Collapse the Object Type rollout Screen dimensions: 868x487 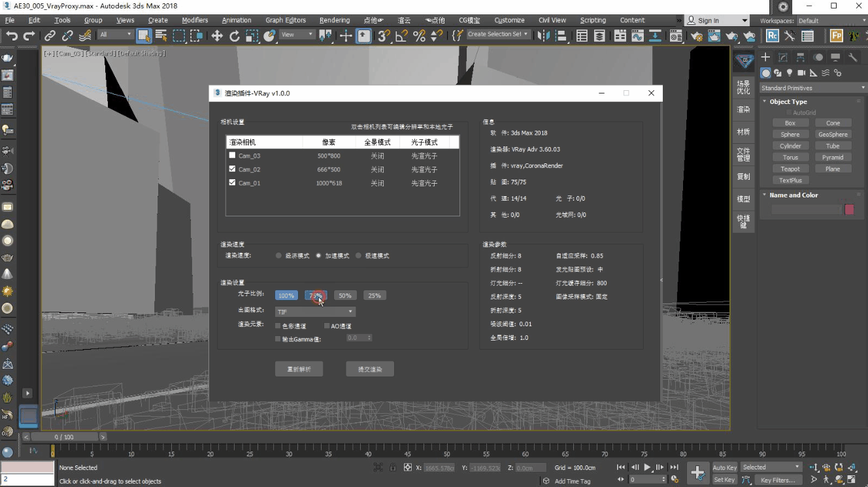tap(788, 102)
